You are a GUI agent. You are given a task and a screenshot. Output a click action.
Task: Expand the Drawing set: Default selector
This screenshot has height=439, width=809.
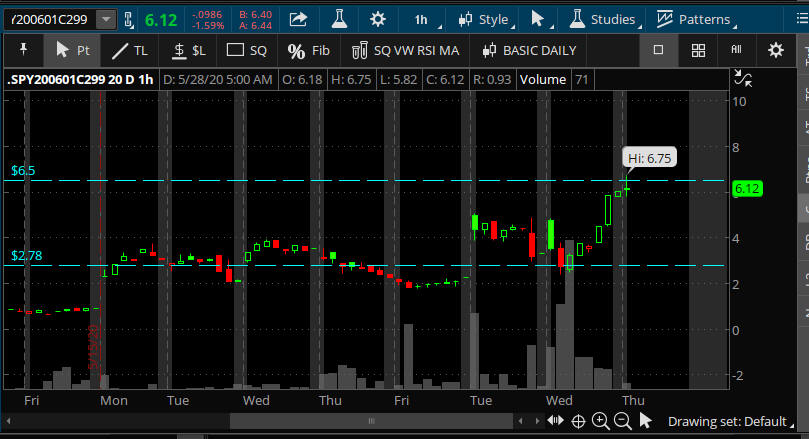click(x=727, y=421)
